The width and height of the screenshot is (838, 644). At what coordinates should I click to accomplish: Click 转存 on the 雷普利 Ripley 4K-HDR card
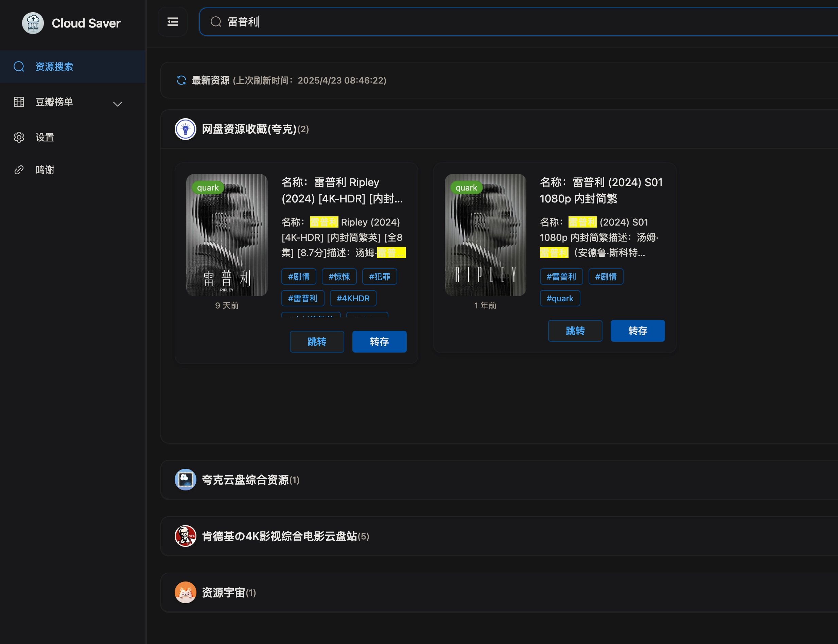click(379, 342)
